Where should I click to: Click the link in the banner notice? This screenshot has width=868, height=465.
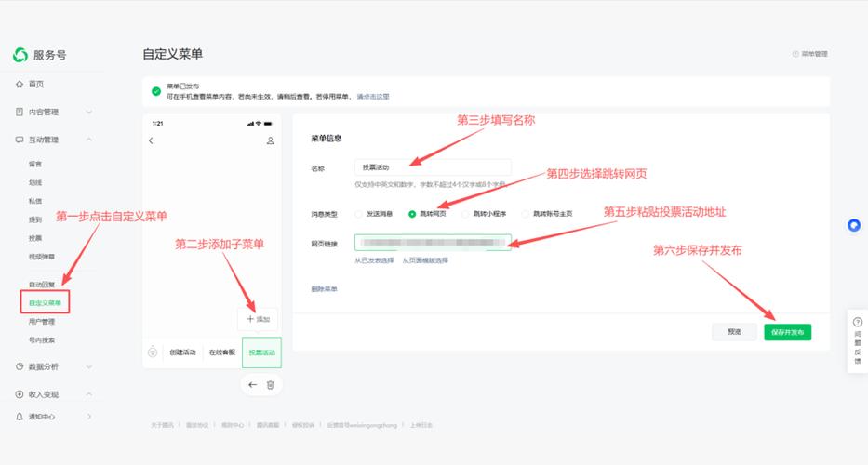[373, 97]
